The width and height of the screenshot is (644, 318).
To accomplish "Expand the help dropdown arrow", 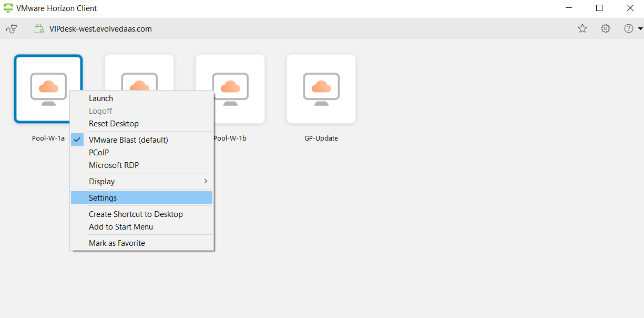I will (640, 28).
